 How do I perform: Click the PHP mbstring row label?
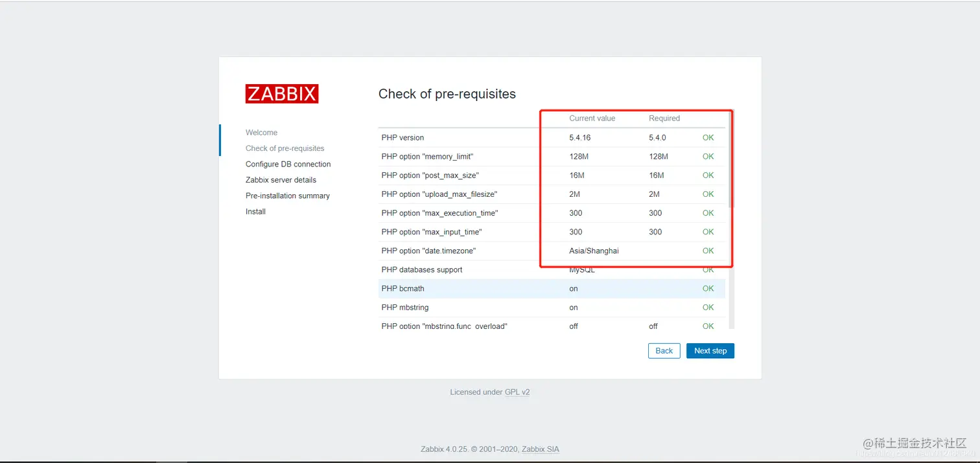pyautogui.click(x=405, y=308)
